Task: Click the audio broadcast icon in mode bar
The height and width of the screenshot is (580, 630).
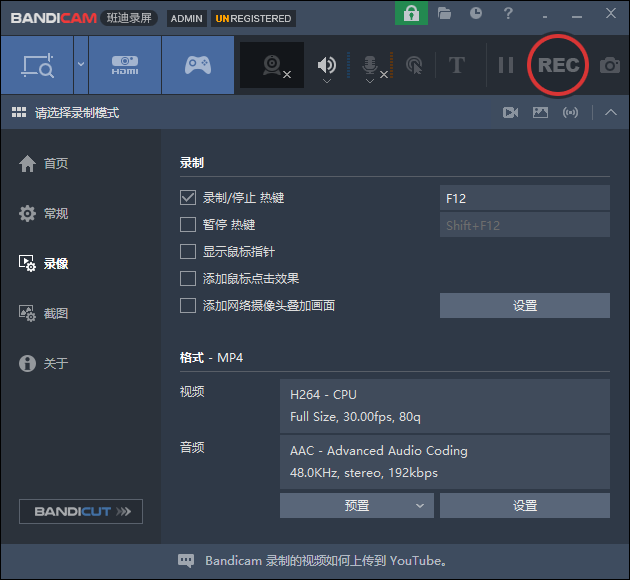Action: [x=571, y=112]
